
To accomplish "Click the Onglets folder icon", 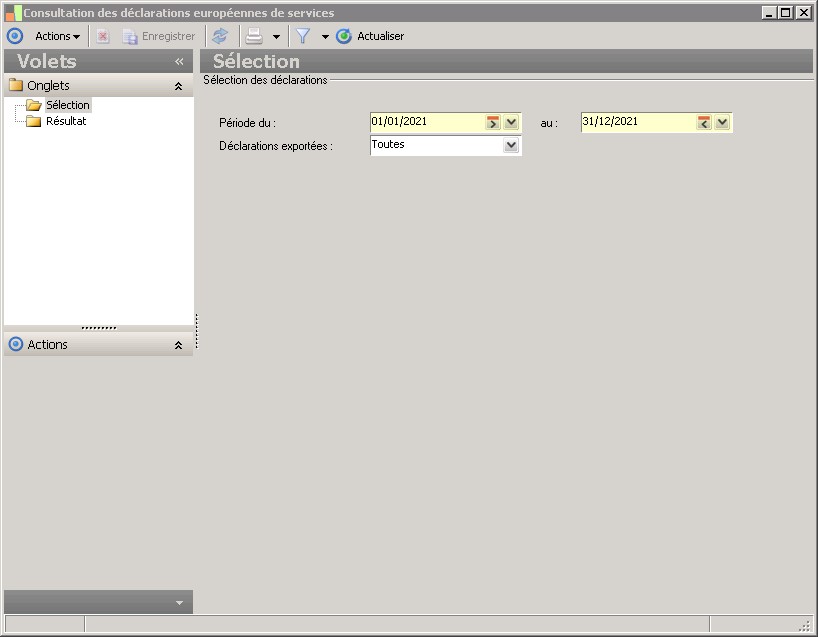I will pos(16,85).
